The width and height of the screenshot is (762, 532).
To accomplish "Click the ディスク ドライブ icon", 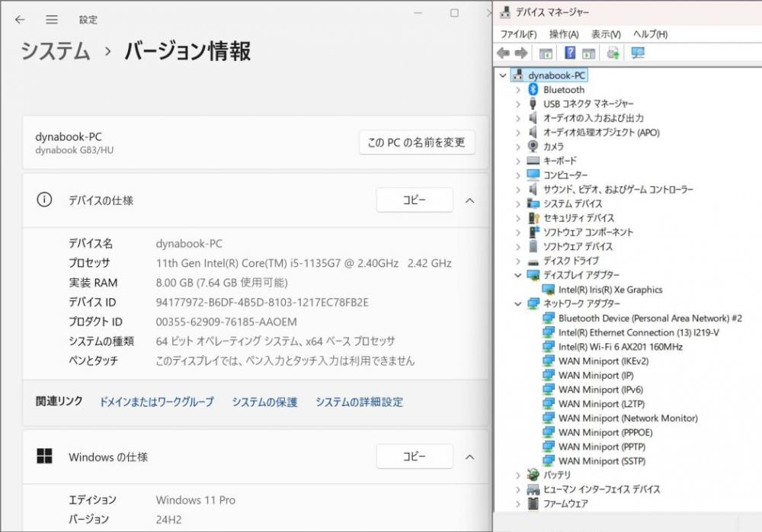I will [533, 261].
